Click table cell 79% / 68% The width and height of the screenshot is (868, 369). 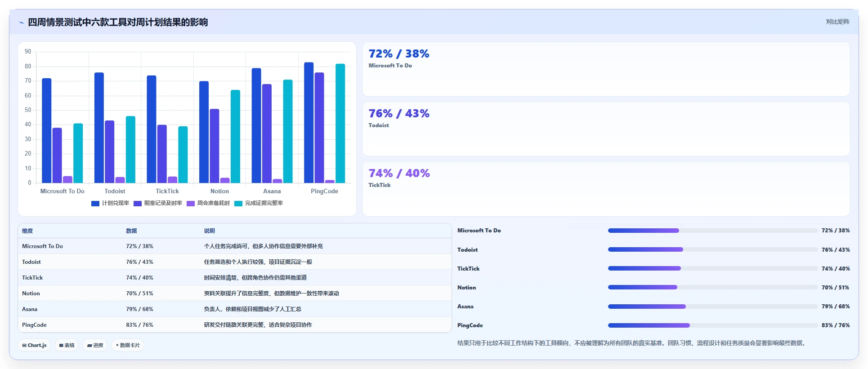coord(139,309)
